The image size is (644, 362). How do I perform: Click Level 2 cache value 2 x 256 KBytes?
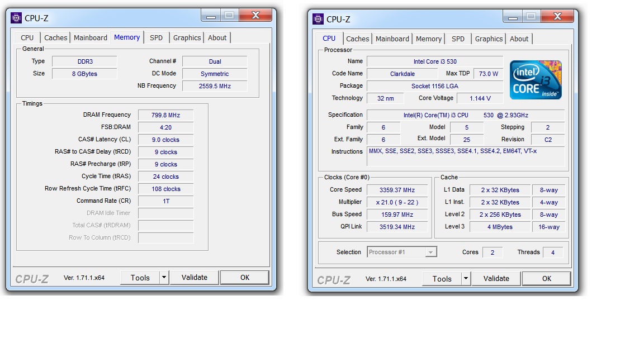pyautogui.click(x=500, y=215)
